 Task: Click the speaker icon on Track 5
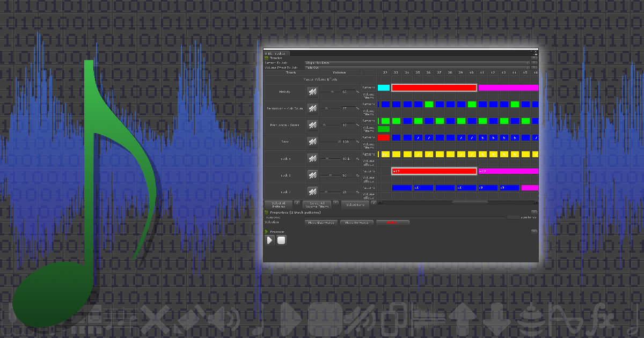pos(312,158)
